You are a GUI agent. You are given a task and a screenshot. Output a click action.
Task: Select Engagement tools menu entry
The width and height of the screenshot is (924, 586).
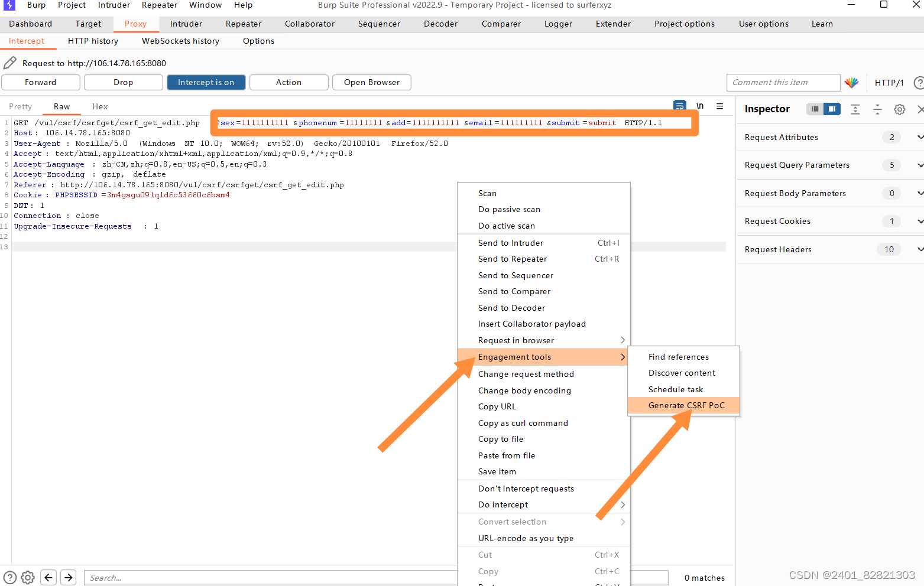click(x=543, y=357)
